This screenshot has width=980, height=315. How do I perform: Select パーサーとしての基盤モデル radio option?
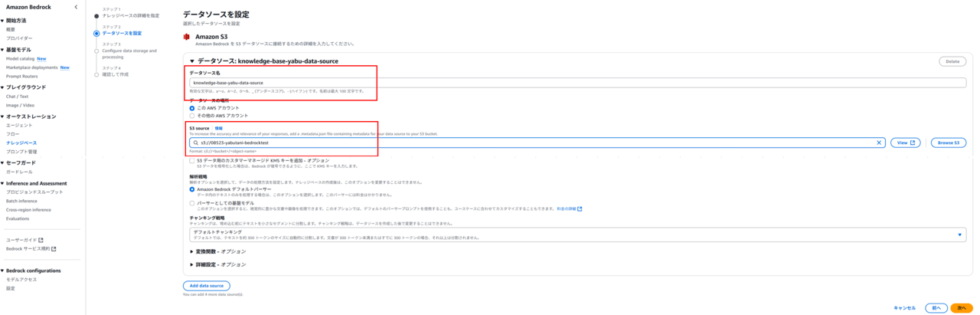click(x=192, y=203)
